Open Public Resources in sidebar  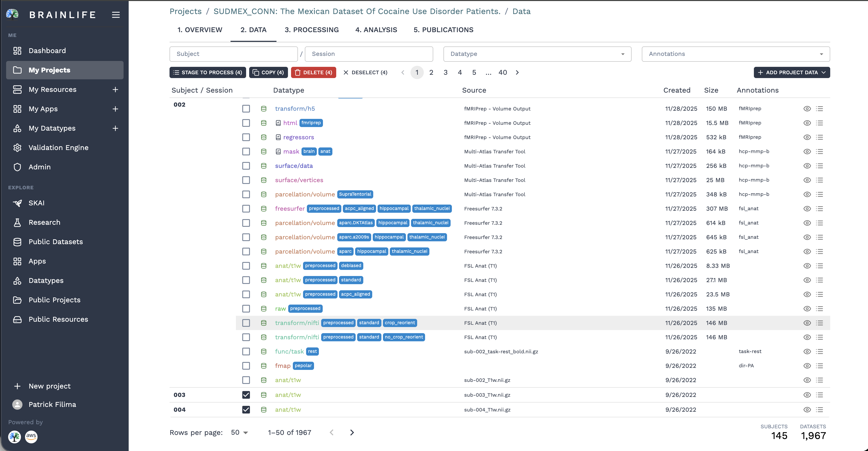coord(65,319)
